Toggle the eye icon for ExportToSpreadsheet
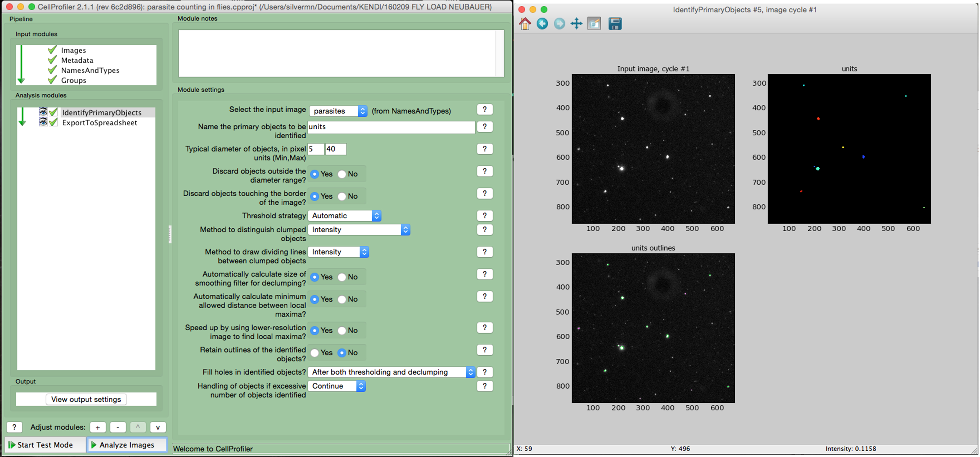Image resolution: width=980 pixels, height=457 pixels. click(43, 122)
